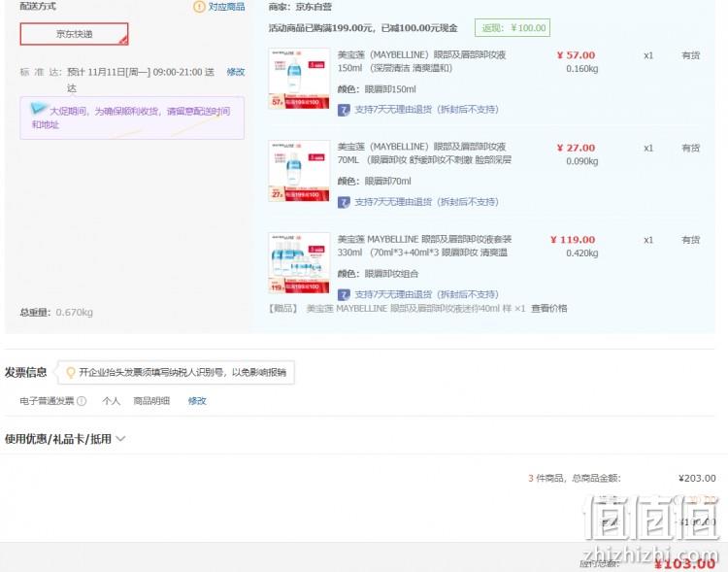
Task: Click 7-day return icon for 70ml item
Action: pos(344,202)
